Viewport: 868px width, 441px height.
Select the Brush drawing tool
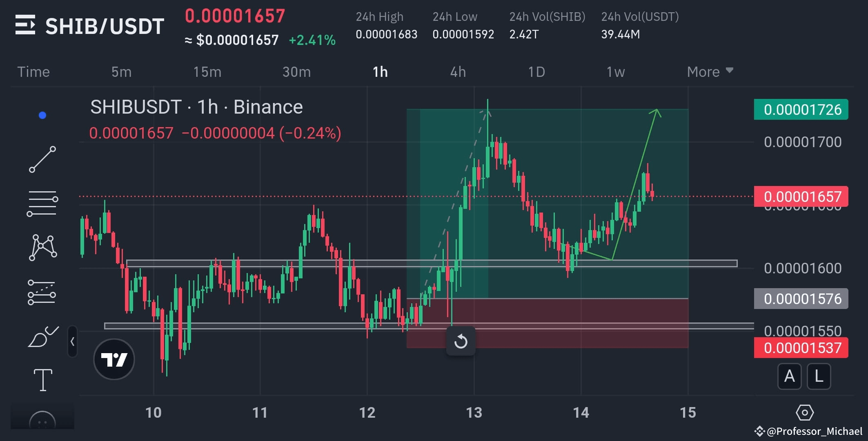(x=42, y=336)
